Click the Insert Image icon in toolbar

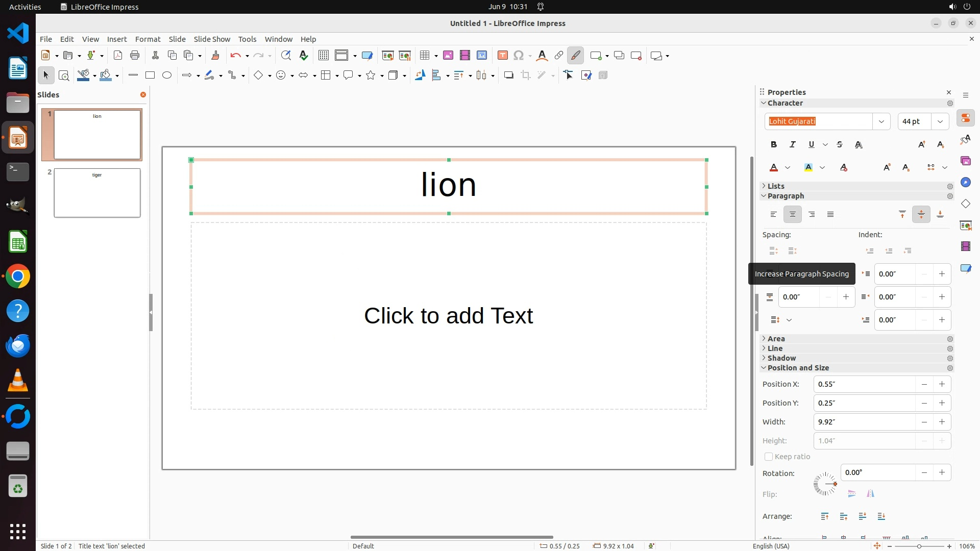coord(448,56)
